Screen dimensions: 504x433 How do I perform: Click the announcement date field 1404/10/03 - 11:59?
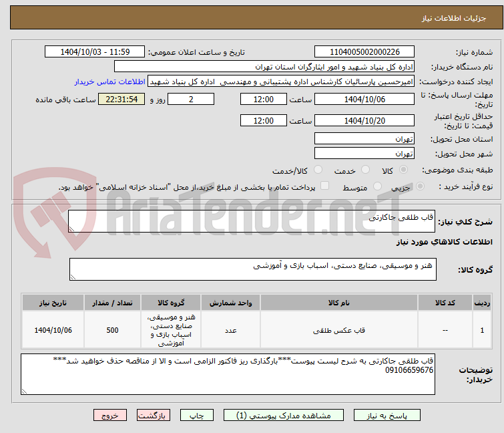point(95,51)
